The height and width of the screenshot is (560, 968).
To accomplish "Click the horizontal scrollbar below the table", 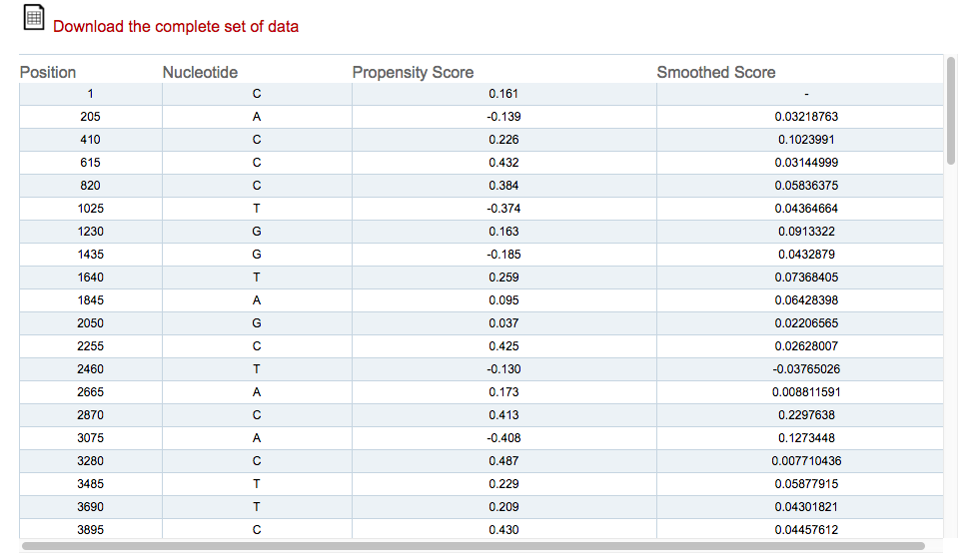I will click(x=473, y=546).
